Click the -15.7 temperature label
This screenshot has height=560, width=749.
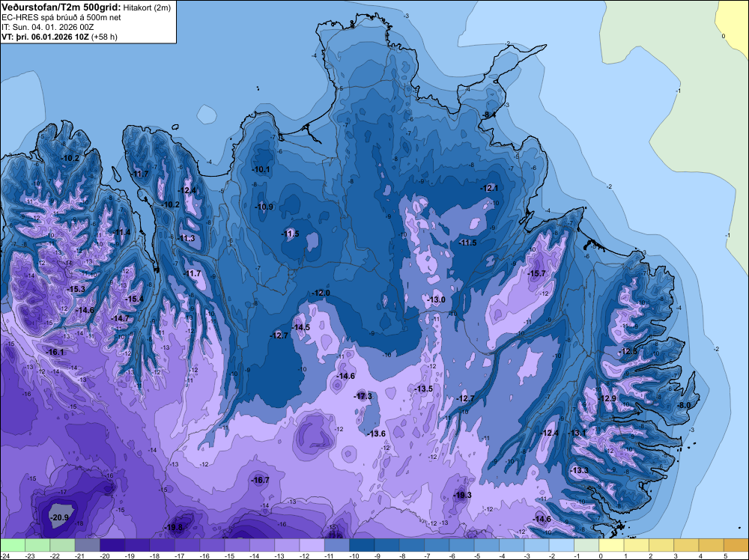536,273
